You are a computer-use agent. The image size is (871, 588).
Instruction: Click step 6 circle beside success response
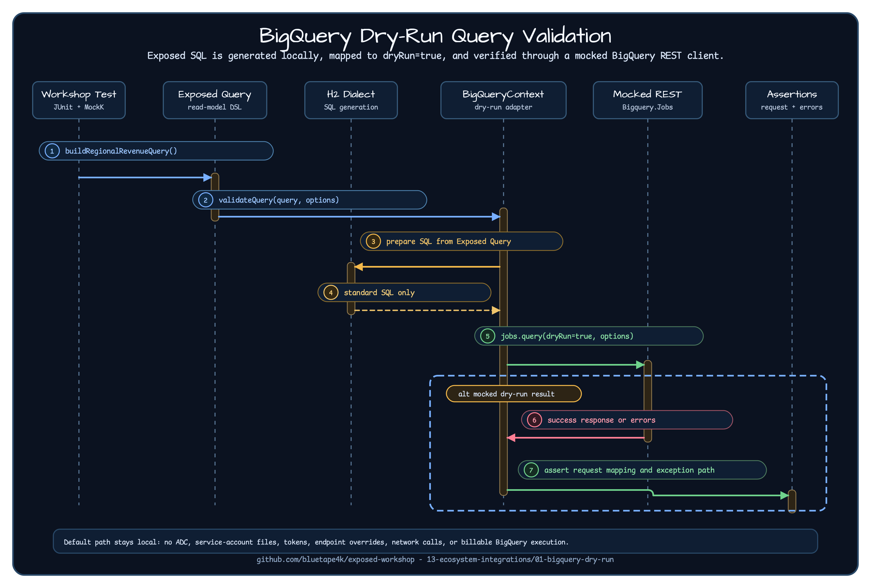coord(534,420)
